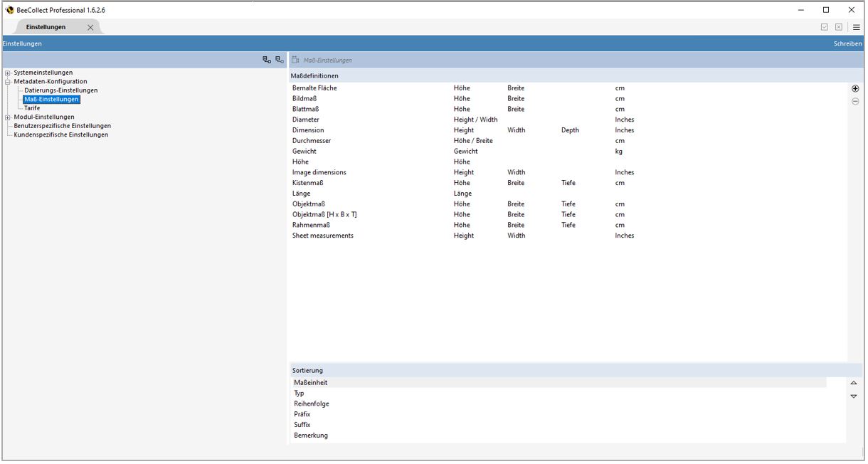Screen dimensions: 868x464
Task: Move sort entry up with the up arrow
Action: coord(854,384)
